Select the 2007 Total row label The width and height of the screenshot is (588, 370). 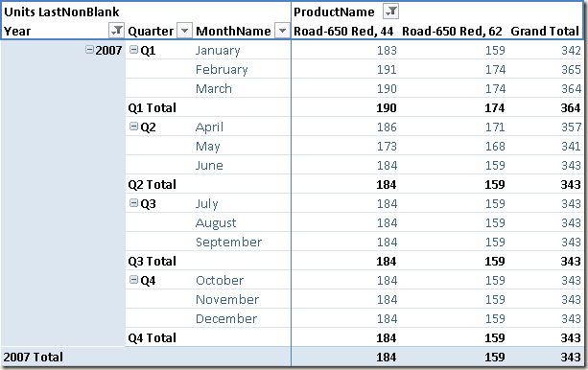point(34,357)
